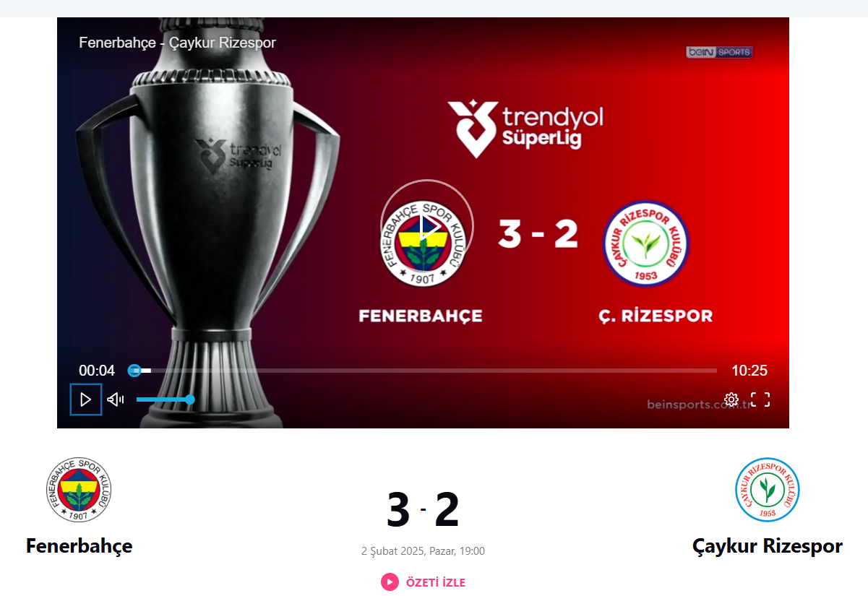The width and height of the screenshot is (868, 596).
Task: Open the Çaykur Rizespor team name link
Action: pyautogui.click(x=768, y=545)
